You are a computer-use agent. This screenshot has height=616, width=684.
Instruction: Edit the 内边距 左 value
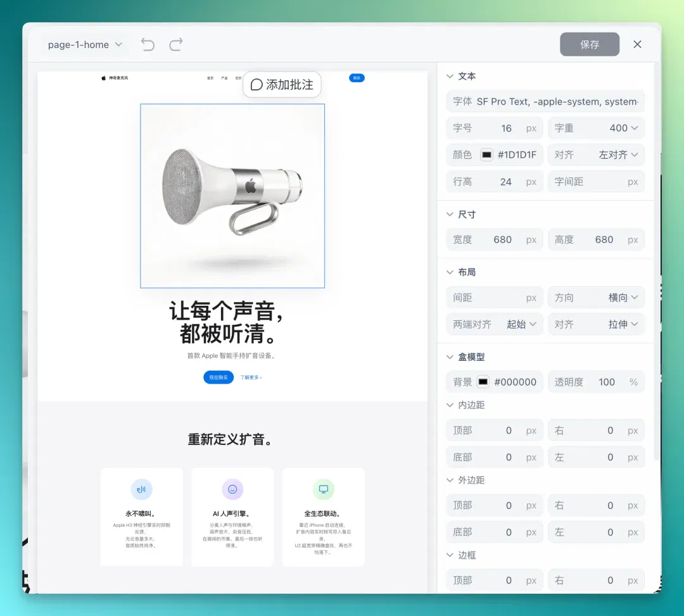tap(596, 457)
